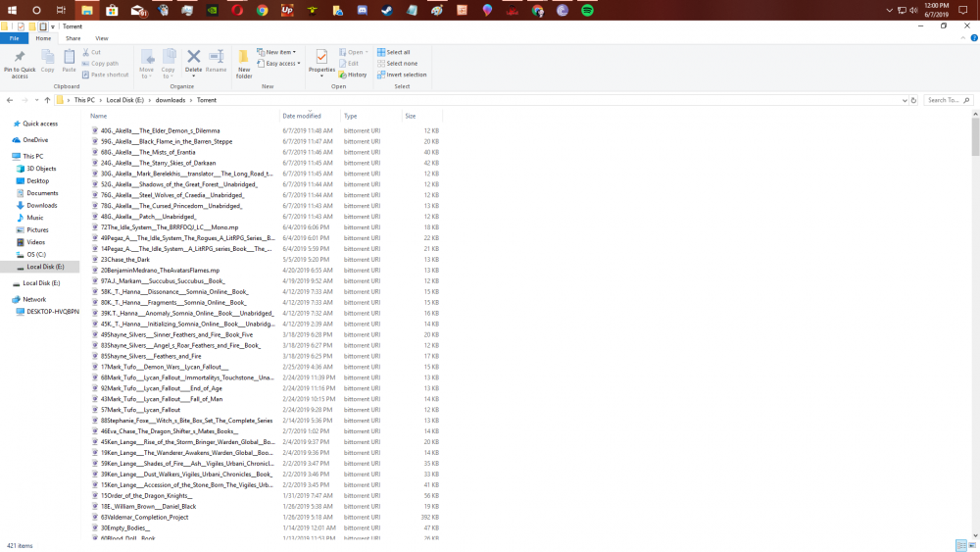Open Documents in sidebar
The width and height of the screenshot is (980, 552).
tap(42, 193)
